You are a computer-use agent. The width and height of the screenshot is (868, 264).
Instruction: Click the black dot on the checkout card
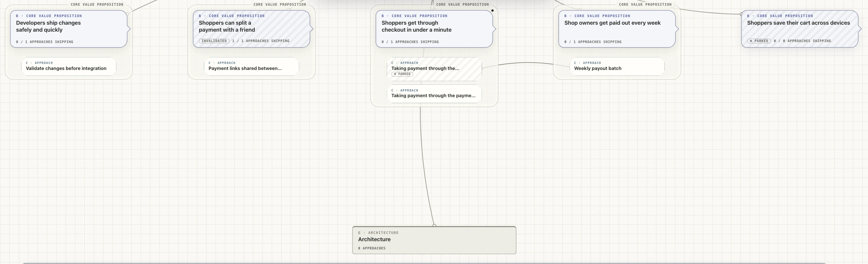click(x=492, y=10)
